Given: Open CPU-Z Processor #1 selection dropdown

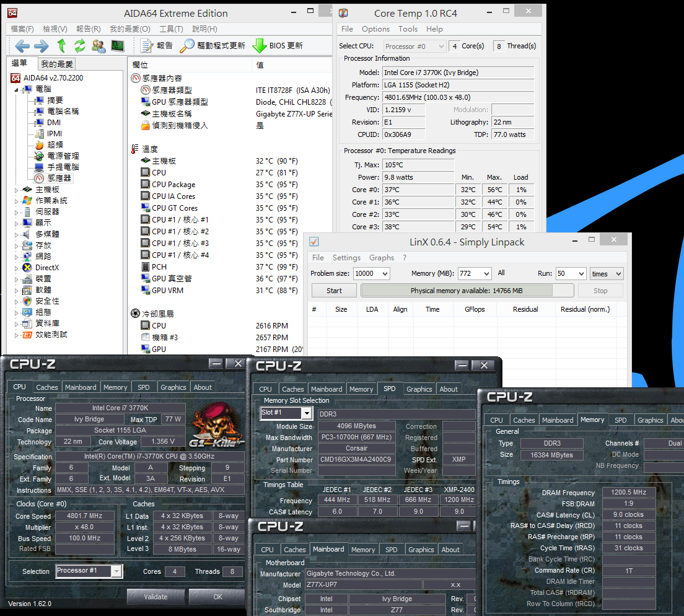Looking at the screenshot, I should point(116,571).
